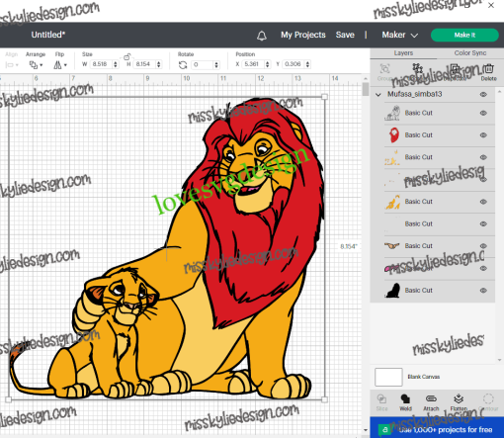
Task: Open the Flip dropdown
Action: 60,65
